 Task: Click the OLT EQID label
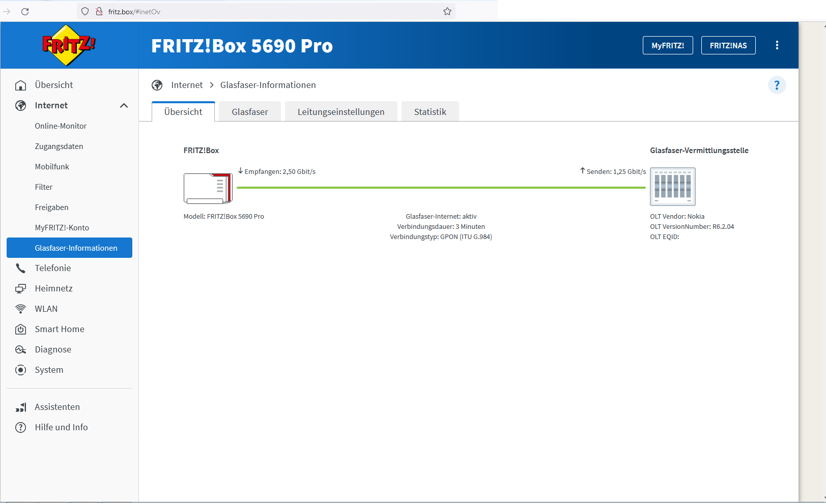pyautogui.click(x=665, y=237)
